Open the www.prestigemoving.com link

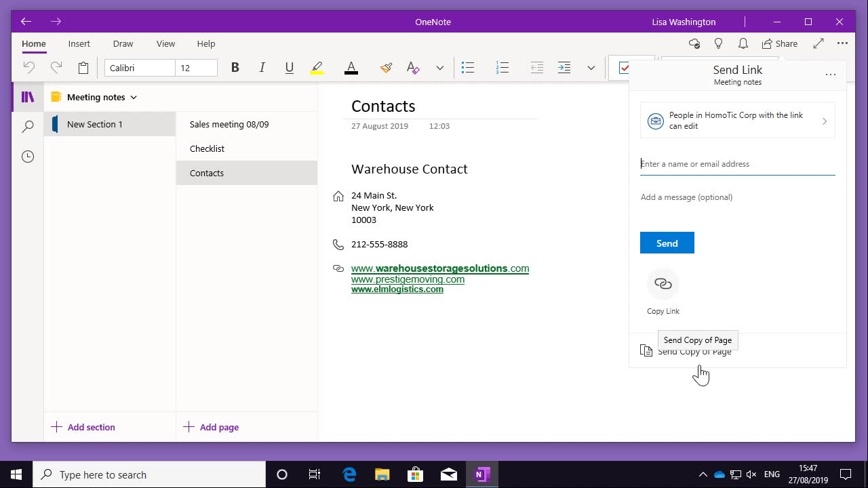pos(408,279)
